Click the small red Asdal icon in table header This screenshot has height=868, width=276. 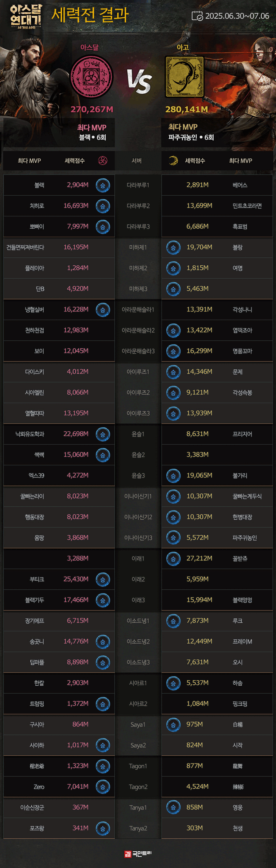[103, 161]
